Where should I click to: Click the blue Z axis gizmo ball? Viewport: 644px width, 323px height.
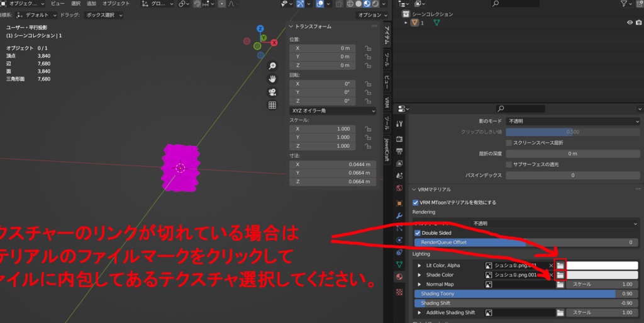click(x=260, y=28)
